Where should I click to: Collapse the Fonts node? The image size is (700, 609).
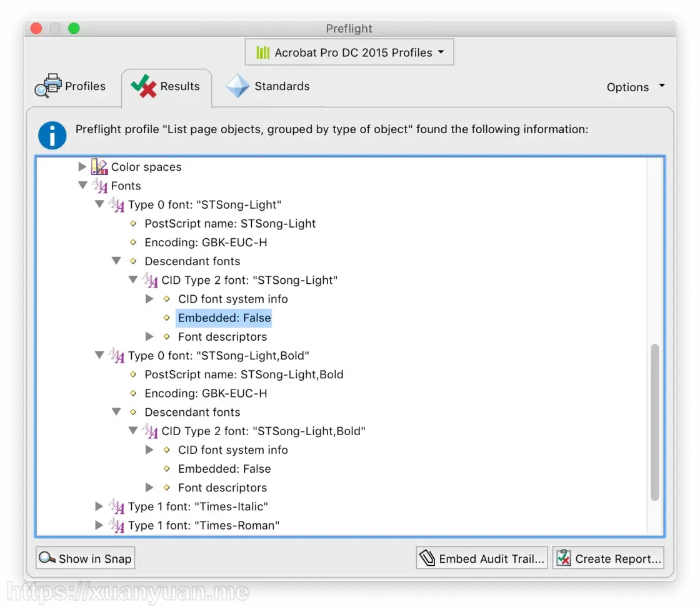pyautogui.click(x=82, y=185)
